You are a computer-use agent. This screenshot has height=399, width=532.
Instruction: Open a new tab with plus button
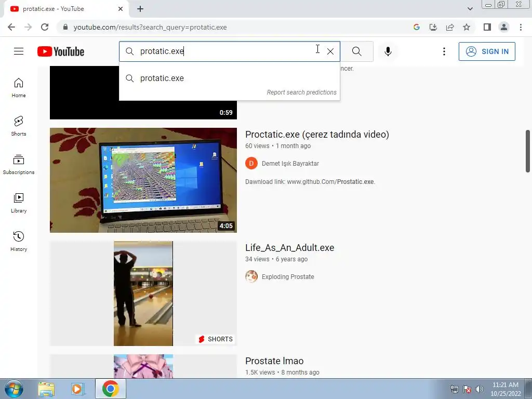(x=140, y=9)
